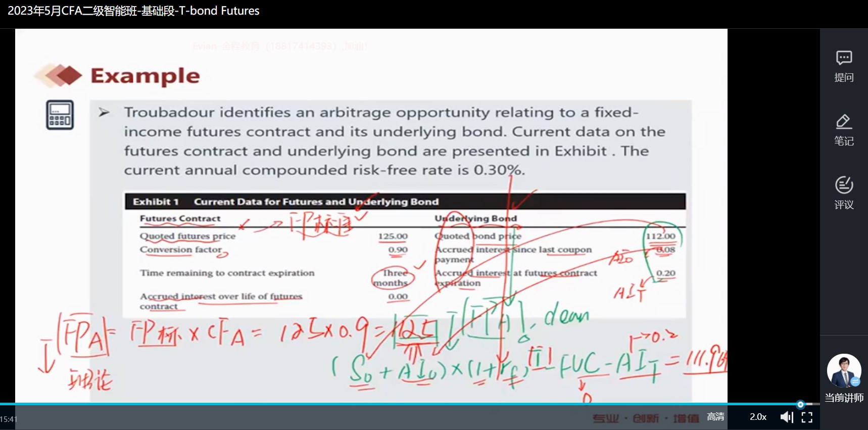Enter fullscreen mode
868x430 pixels.
(807, 417)
